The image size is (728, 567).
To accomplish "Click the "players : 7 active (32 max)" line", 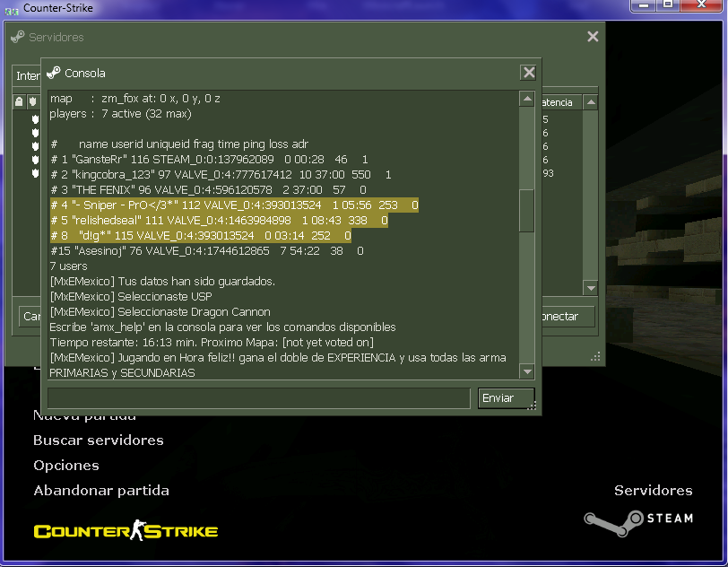I will (121, 114).
